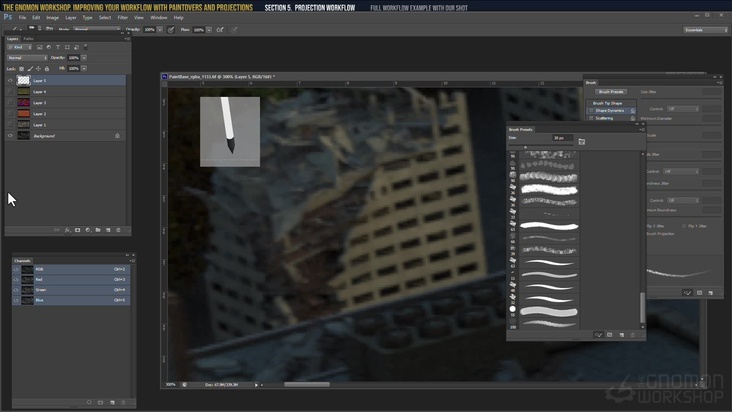Open options bar Flow arrow

[209, 29]
